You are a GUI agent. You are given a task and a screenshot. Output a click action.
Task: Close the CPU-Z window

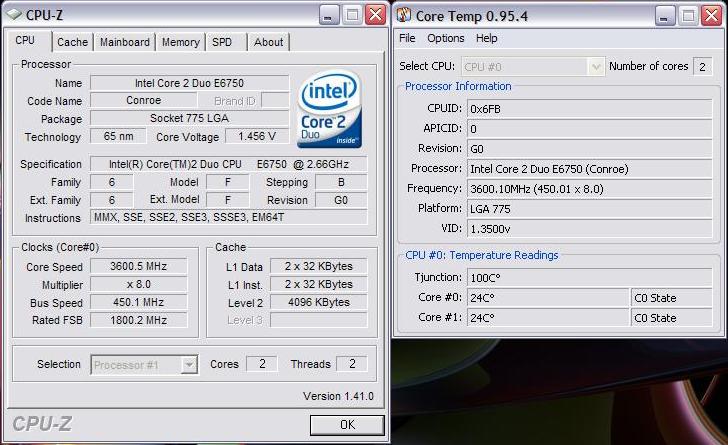pos(374,14)
